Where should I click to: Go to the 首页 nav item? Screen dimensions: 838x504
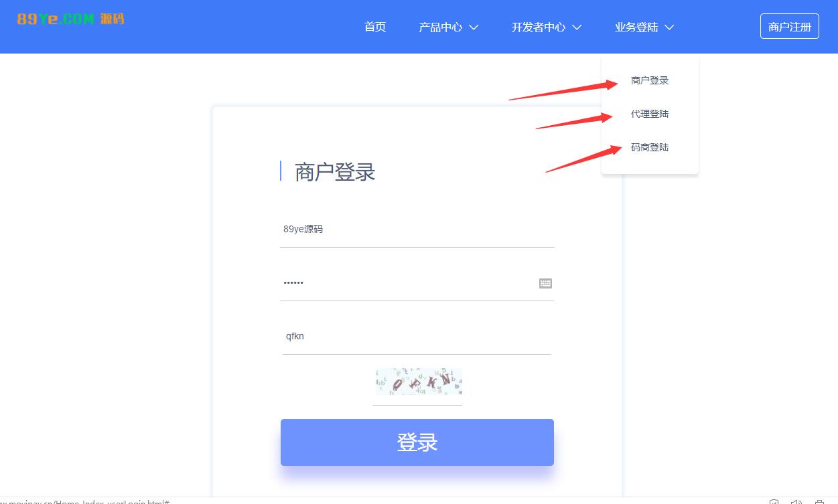[x=375, y=27]
